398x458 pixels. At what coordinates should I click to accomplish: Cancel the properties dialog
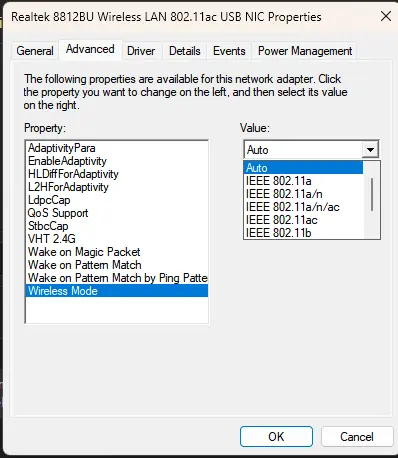point(357,436)
